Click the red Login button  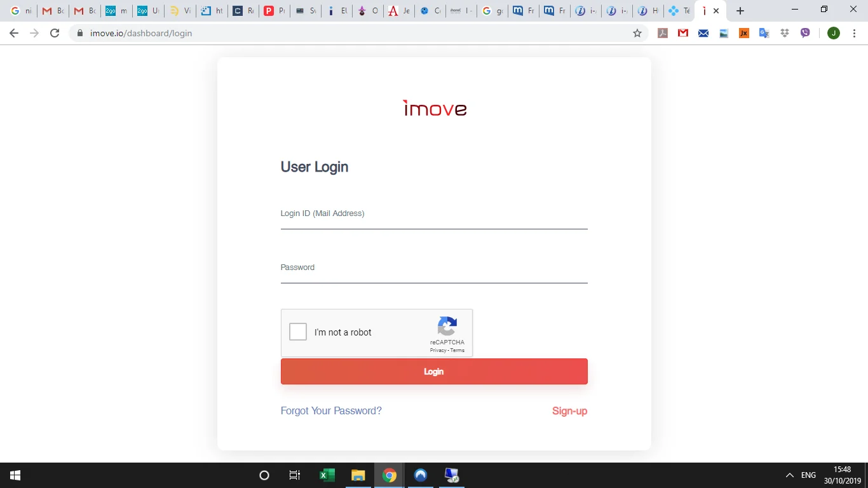click(x=434, y=372)
